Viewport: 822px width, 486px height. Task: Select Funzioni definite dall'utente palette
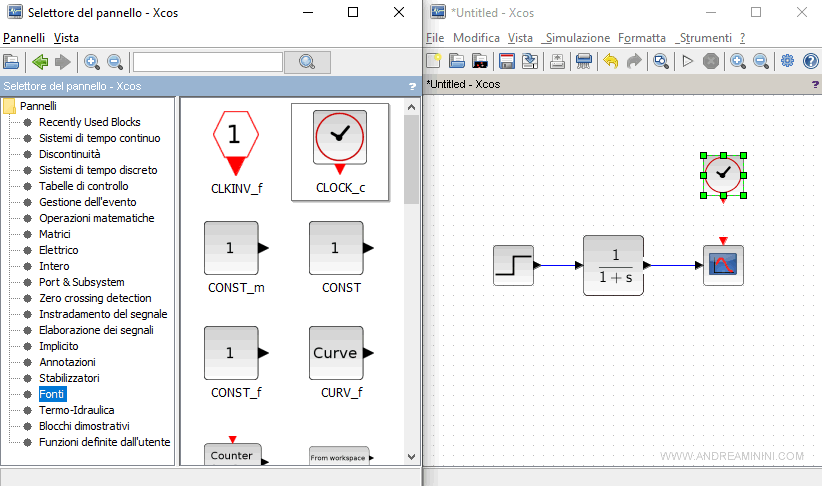[x=104, y=442]
